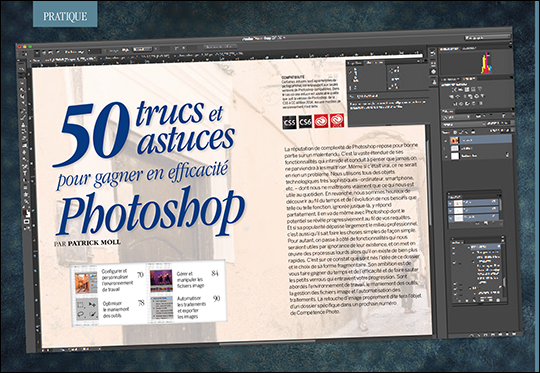The height and width of the screenshot is (373, 540).
Task: Add a Vibrance adjustment
Action: click(479, 90)
